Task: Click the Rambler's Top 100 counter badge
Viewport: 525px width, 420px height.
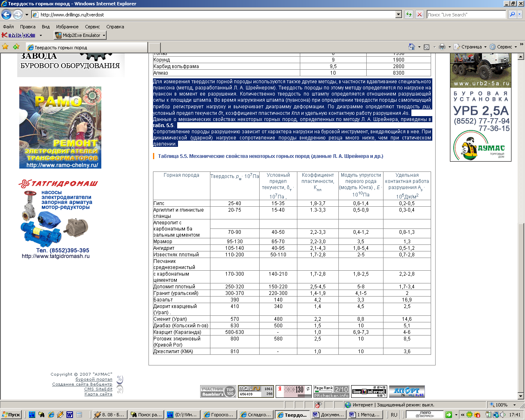Action: point(218,392)
